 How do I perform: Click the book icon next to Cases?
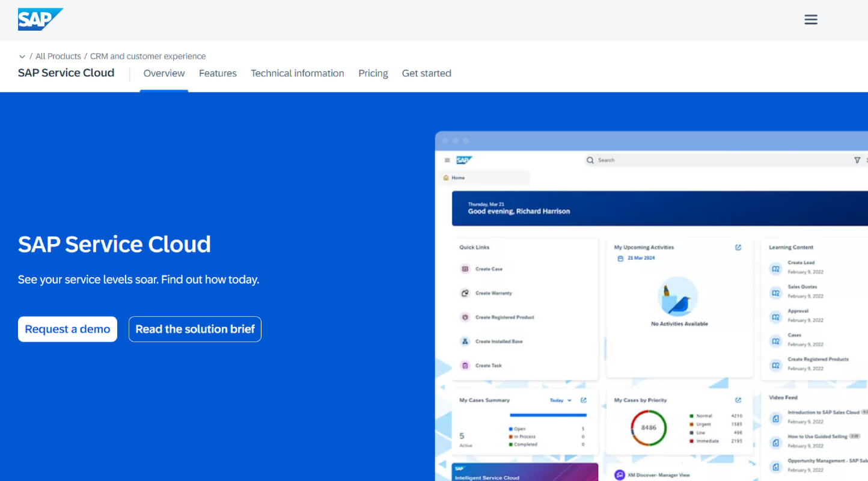click(x=776, y=340)
